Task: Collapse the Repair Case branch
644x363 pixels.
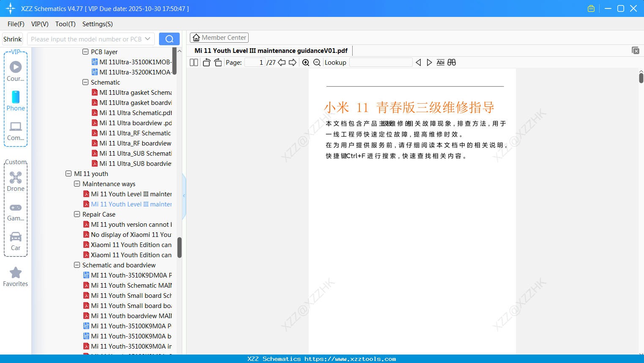Action: (x=77, y=214)
